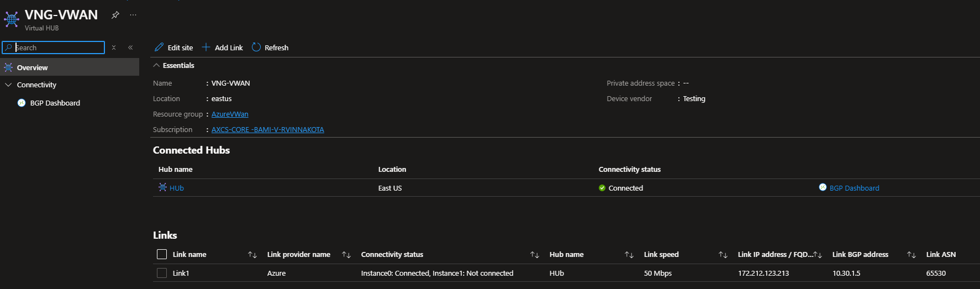The height and width of the screenshot is (289, 980).
Task: Select all links with header checkbox
Action: pyautogui.click(x=162, y=254)
